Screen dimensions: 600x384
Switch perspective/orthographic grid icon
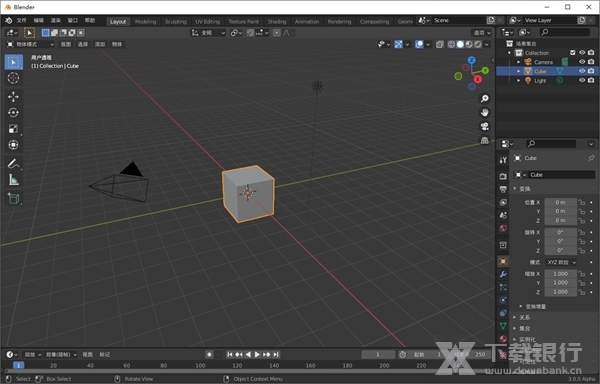tap(484, 140)
